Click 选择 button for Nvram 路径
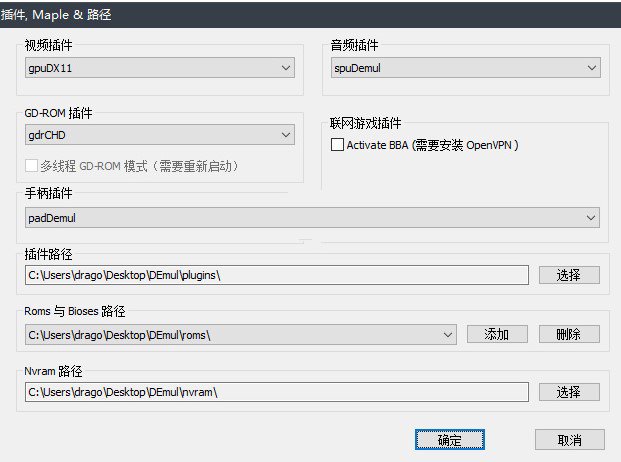 pos(569,392)
